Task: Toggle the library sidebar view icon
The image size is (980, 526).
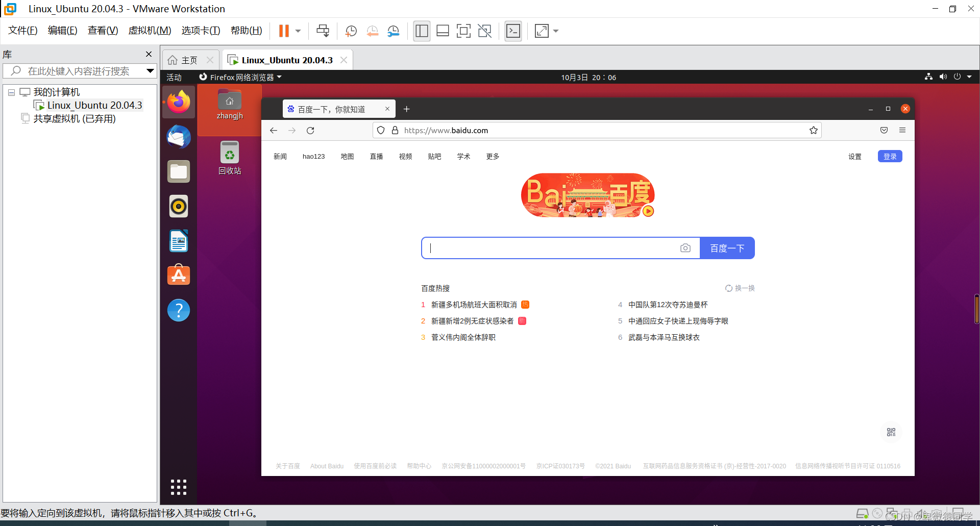Action: point(422,31)
